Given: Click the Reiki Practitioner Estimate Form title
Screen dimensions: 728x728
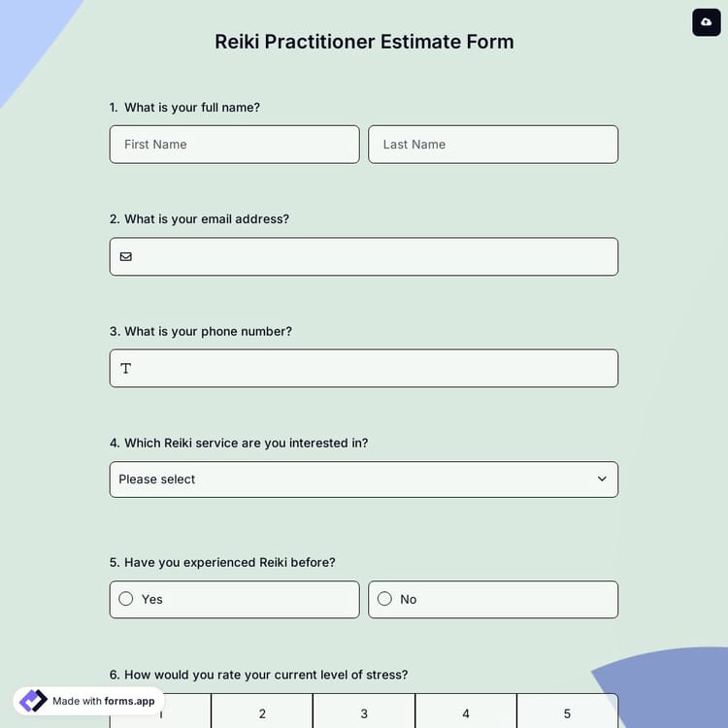Looking at the screenshot, I should (364, 42).
